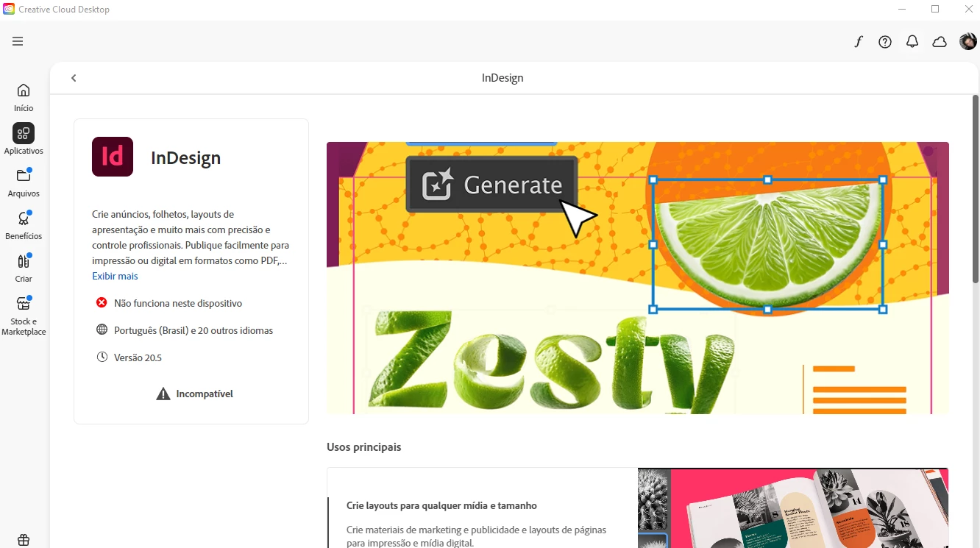Click the clock version icon
Screen dimensions: 980x548
click(102, 357)
